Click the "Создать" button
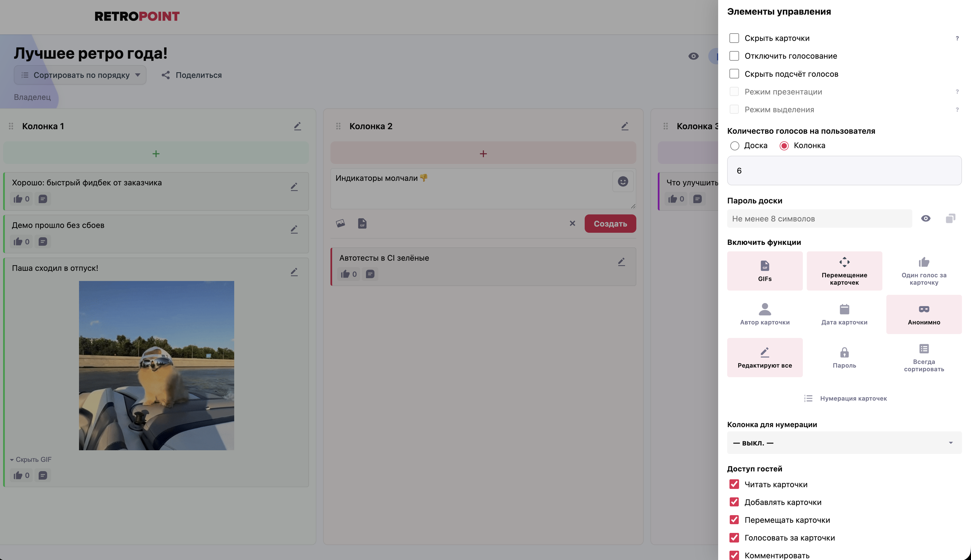This screenshot has width=971, height=560. click(610, 223)
